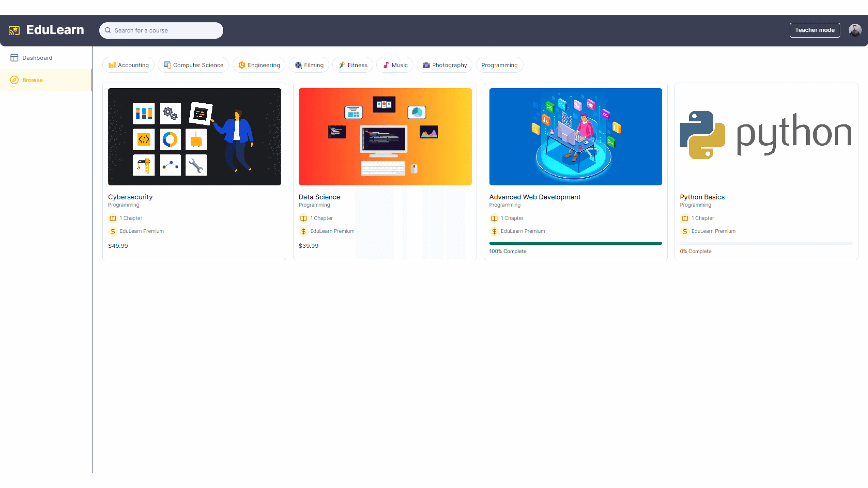Click Programming label under Python Basics

pyautogui.click(x=696, y=205)
